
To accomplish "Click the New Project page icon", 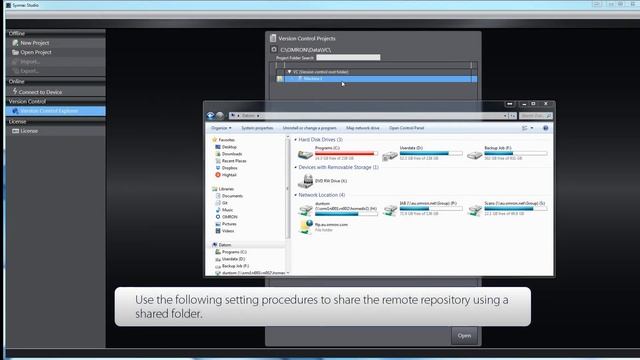I will tap(16, 43).
